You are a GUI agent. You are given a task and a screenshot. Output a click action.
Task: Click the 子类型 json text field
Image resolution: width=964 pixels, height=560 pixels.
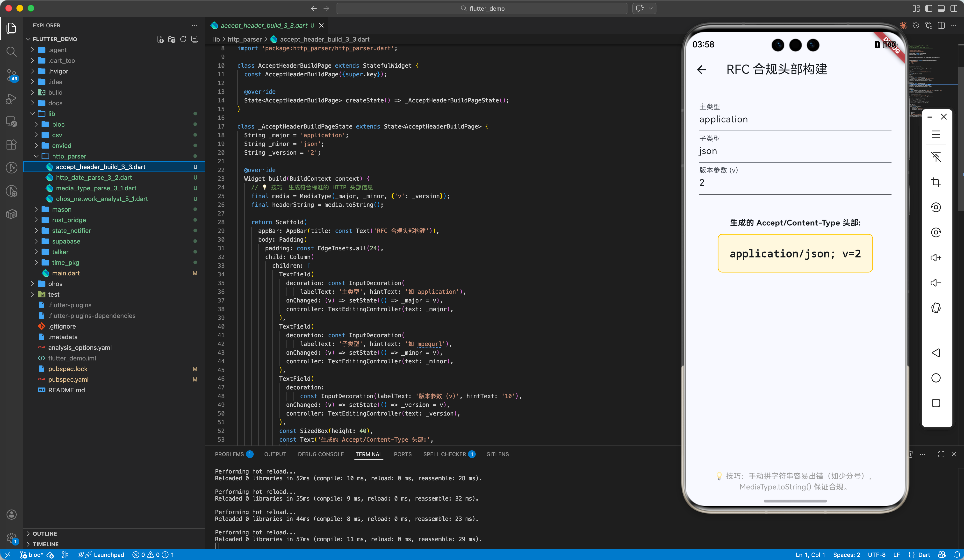[x=795, y=151]
